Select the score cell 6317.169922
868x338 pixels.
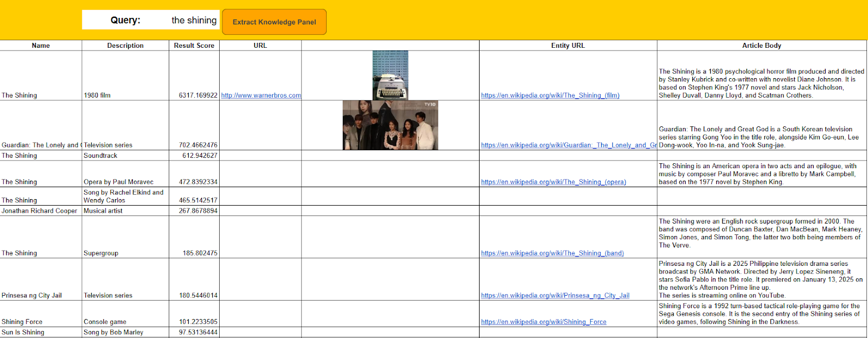(x=194, y=75)
